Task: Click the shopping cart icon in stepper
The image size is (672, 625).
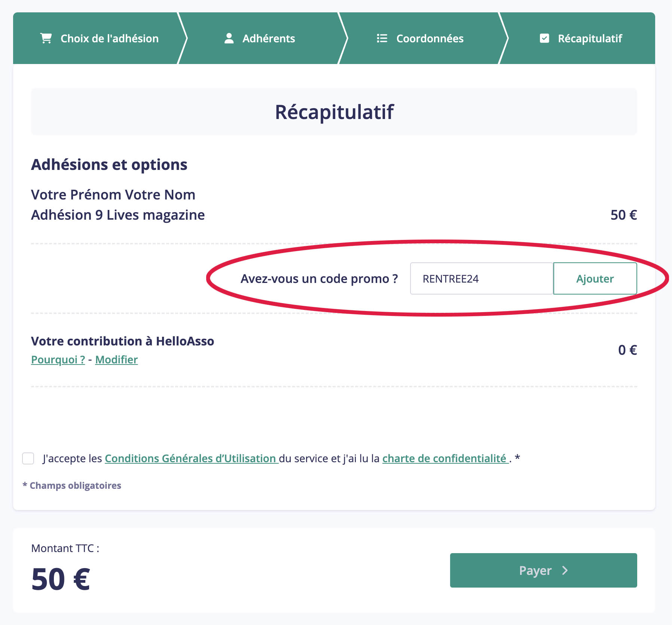Action: 46,38
